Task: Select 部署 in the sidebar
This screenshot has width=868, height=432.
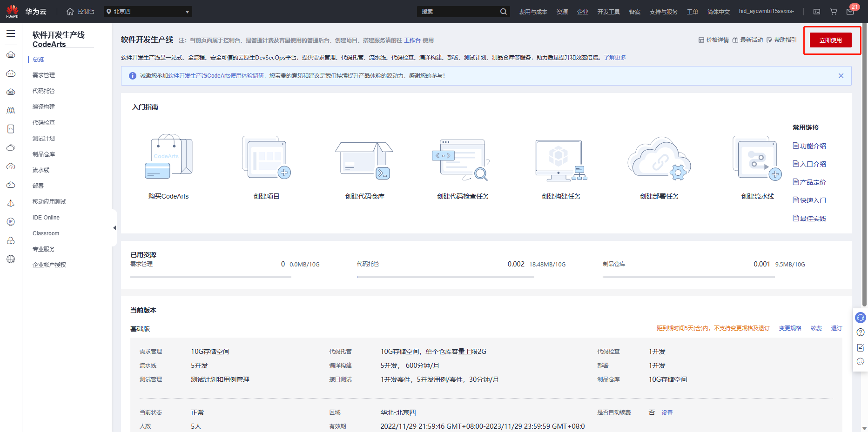Action: [38, 186]
